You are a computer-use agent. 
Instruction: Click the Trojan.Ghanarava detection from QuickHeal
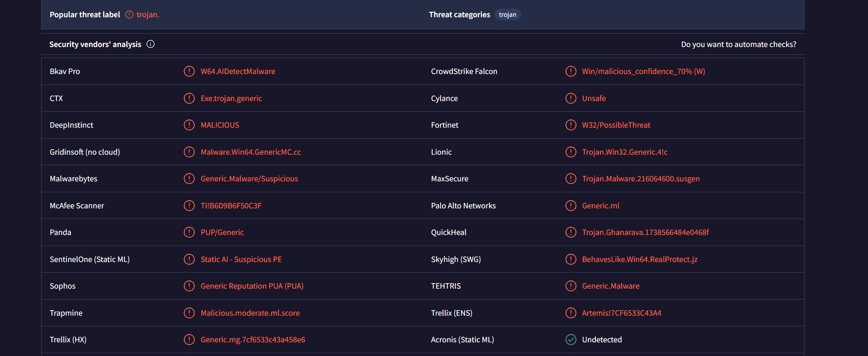(x=645, y=232)
